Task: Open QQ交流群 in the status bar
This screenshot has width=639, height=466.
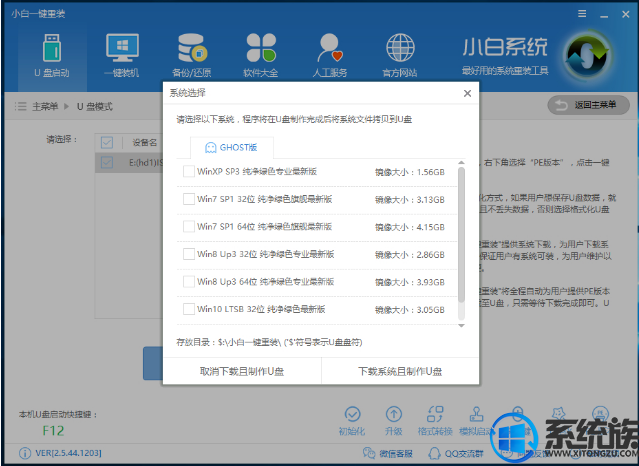Action: 456,453
